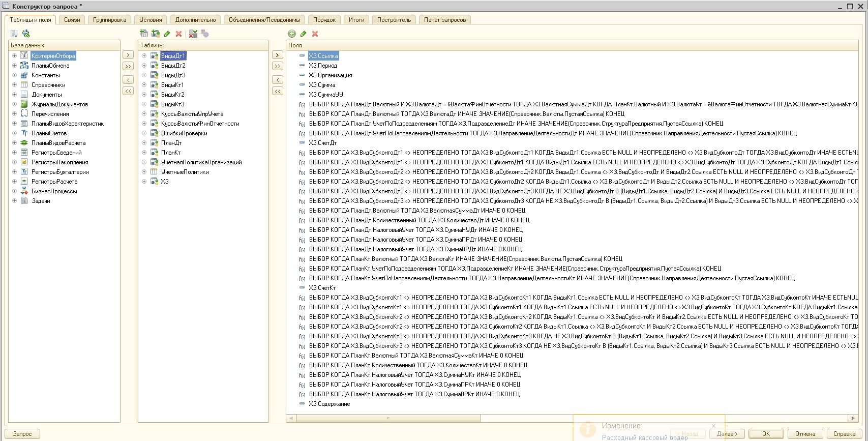Open the Условия tab
The image size is (868, 441).
coord(151,19)
